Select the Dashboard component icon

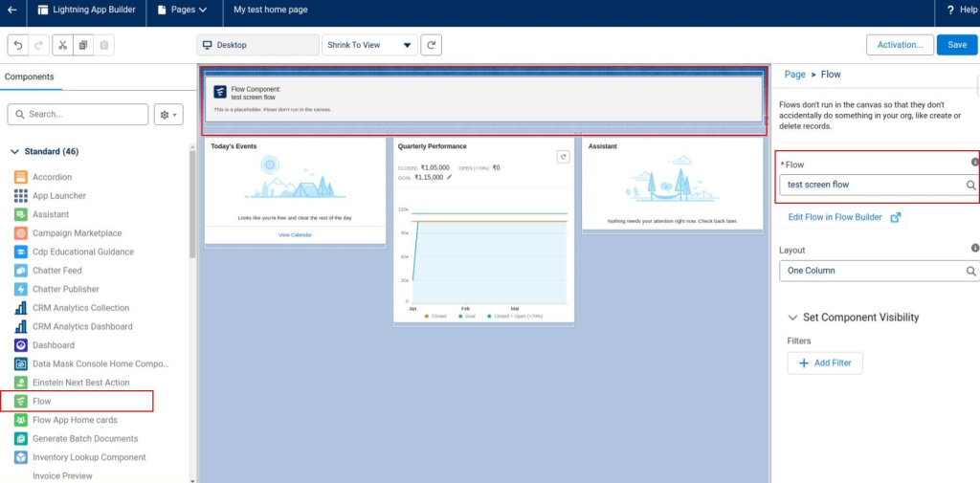tap(21, 345)
